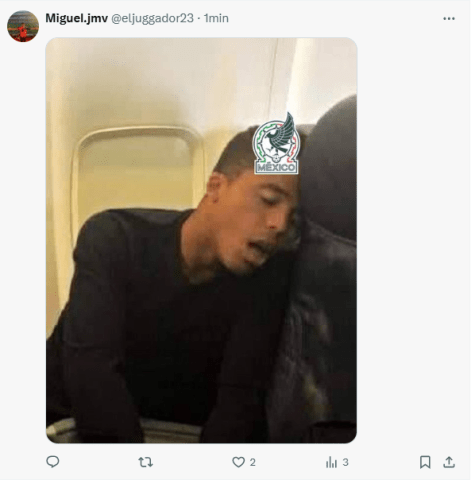Click the Miguel.jmv display name
Viewport: 475px width, 480px height.
click(76, 18)
